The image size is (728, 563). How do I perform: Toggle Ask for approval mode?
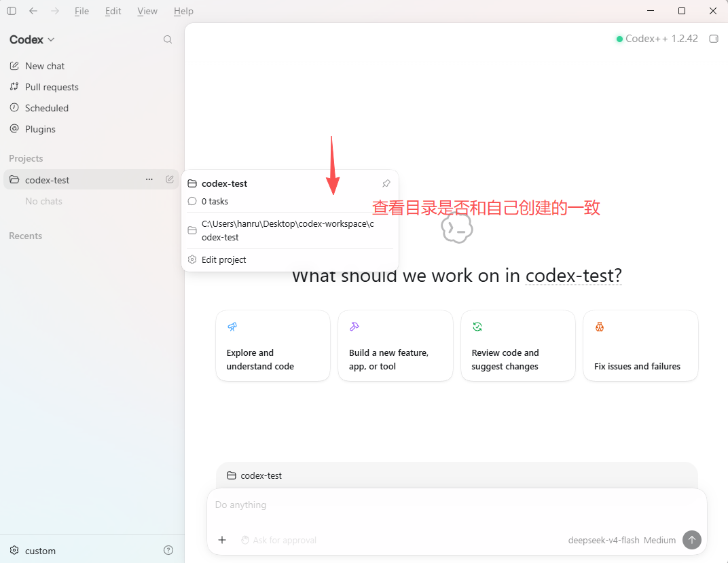[x=278, y=541]
